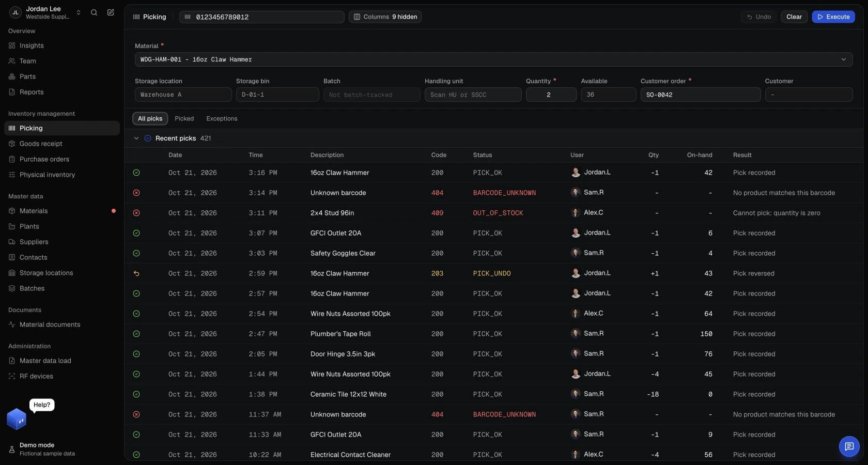
Task: Click the Execute button
Action: tap(833, 17)
